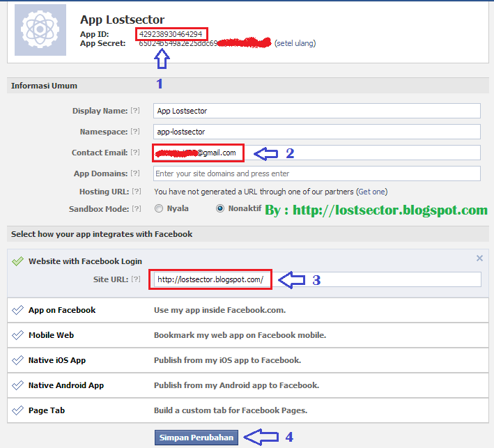The width and height of the screenshot is (494, 448).
Task: Set Sandbox Mode to Nyala
Action: (x=159, y=208)
